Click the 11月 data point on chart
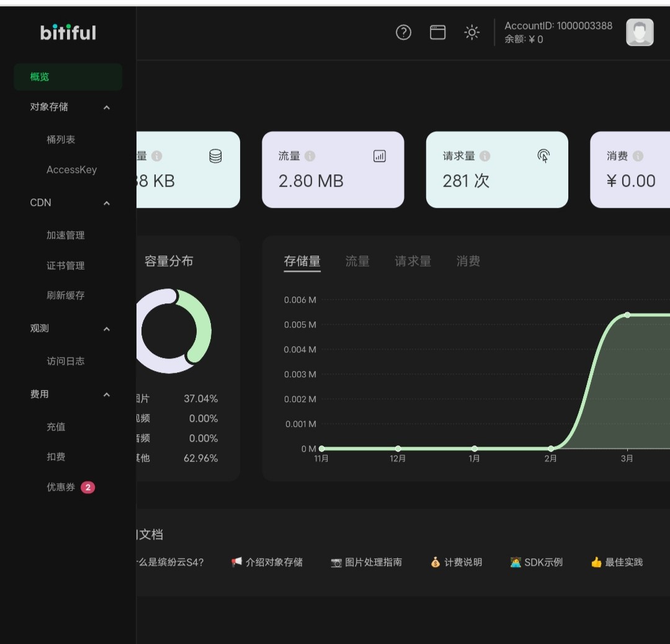This screenshot has height=644, width=670. 322,449
